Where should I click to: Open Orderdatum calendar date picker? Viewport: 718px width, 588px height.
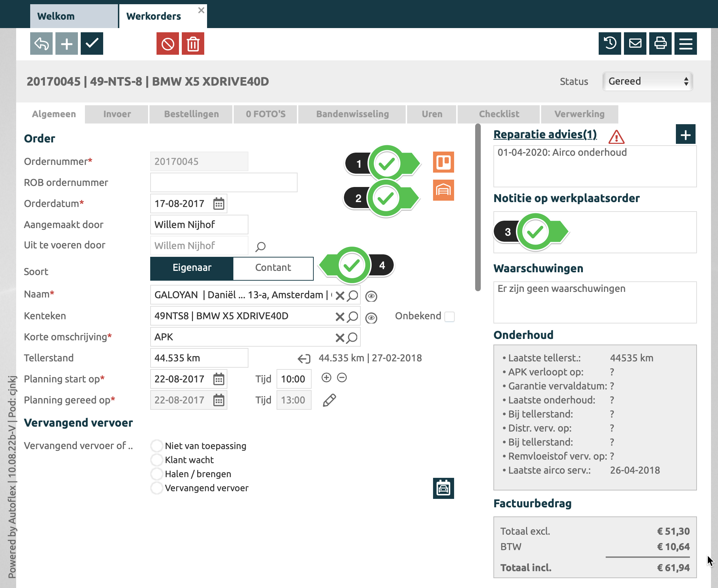pyautogui.click(x=219, y=204)
